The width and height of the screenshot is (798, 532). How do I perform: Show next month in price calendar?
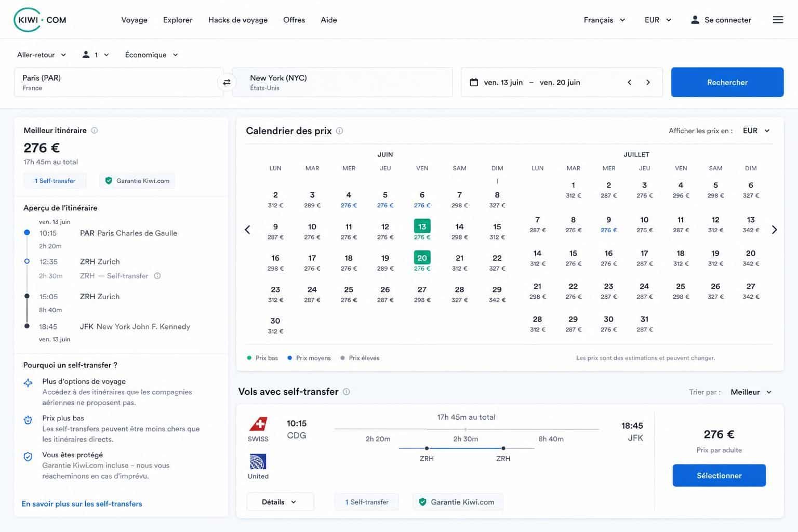point(774,230)
